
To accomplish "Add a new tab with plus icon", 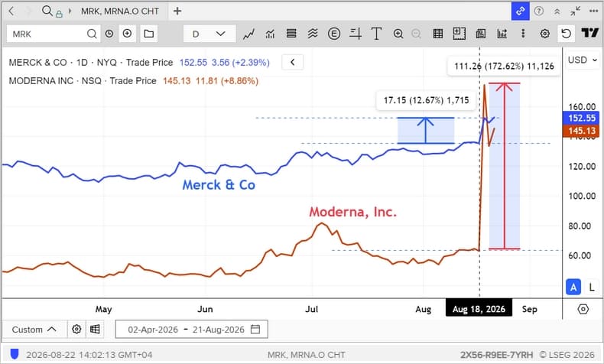I will pyautogui.click(x=177, y=11).
